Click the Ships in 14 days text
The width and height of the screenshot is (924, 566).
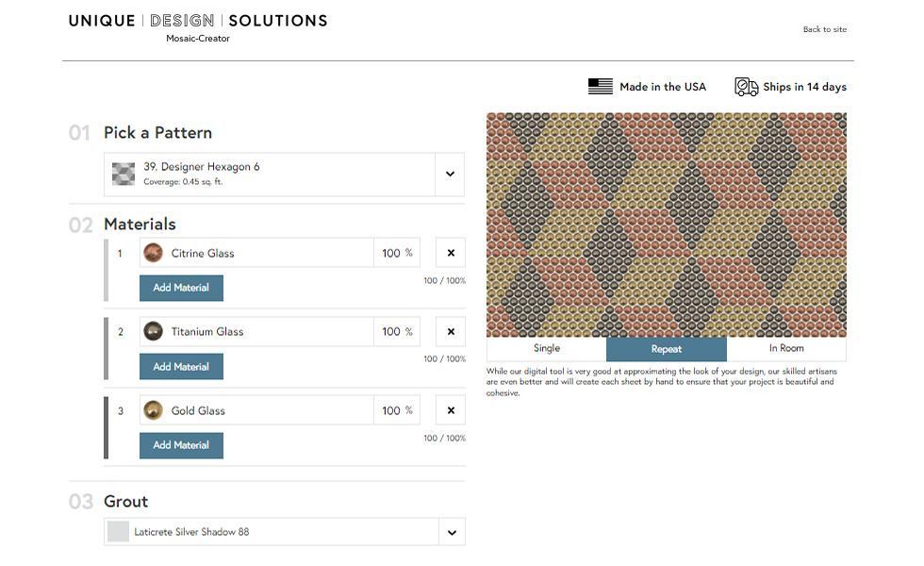[804, 87]
